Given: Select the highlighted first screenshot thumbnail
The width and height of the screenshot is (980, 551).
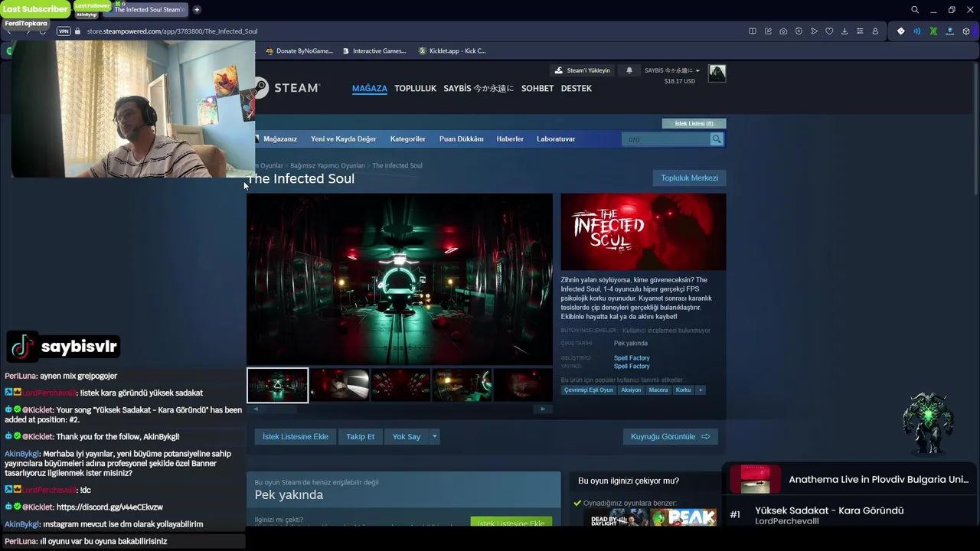Looking at the screenshot, I should (277, 386).
